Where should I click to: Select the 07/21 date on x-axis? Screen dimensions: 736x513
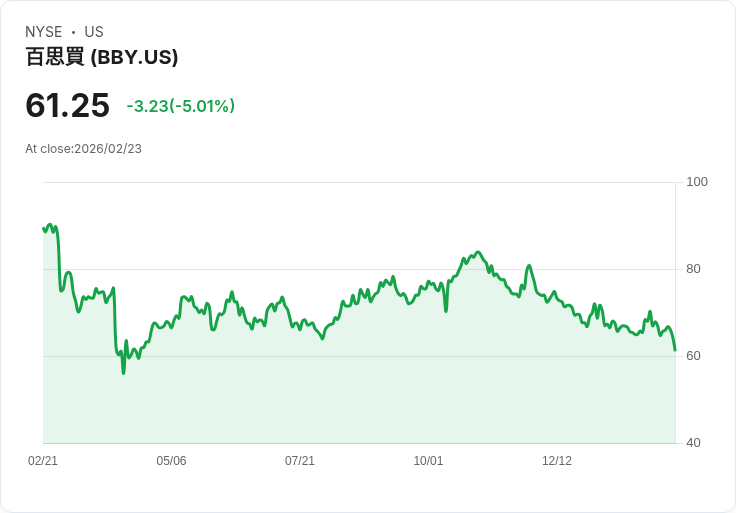coord(300,461)
